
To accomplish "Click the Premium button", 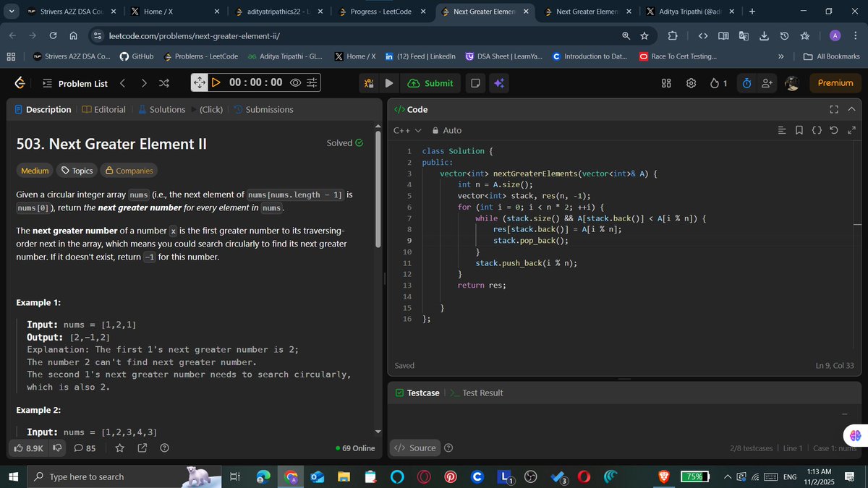I will pyautogui.click(x=835, y=83).
